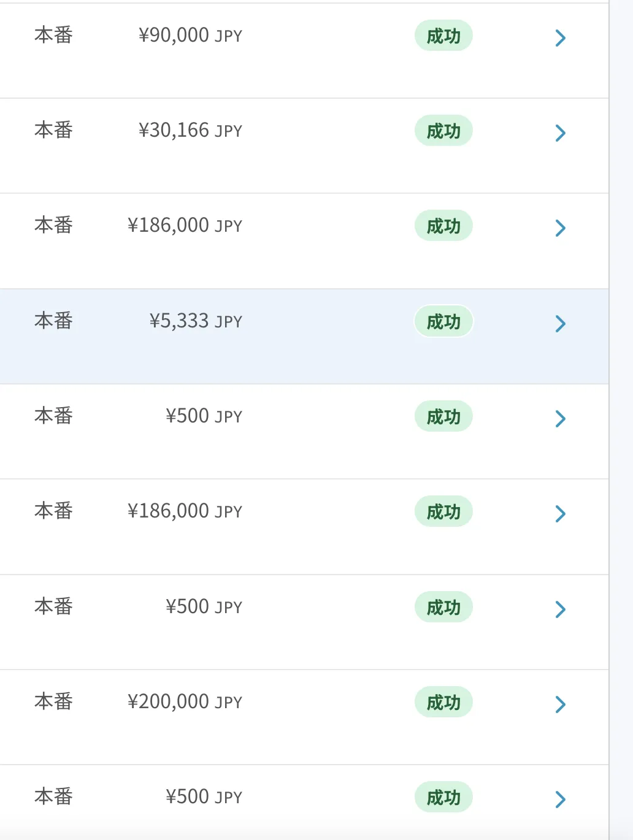Click the ¥90,000 JPY amount
This screenshot has height=840, width=633.
(190, 36)
